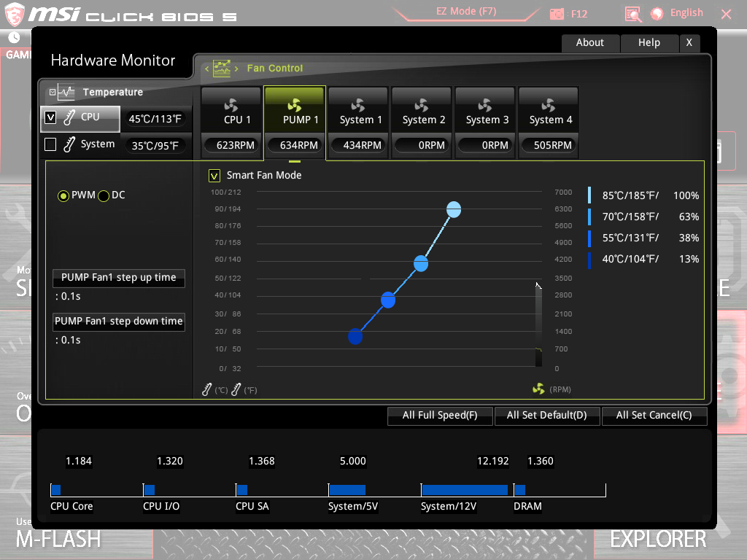Switch to EZ Mode (F7)

[x=466, y=12]
